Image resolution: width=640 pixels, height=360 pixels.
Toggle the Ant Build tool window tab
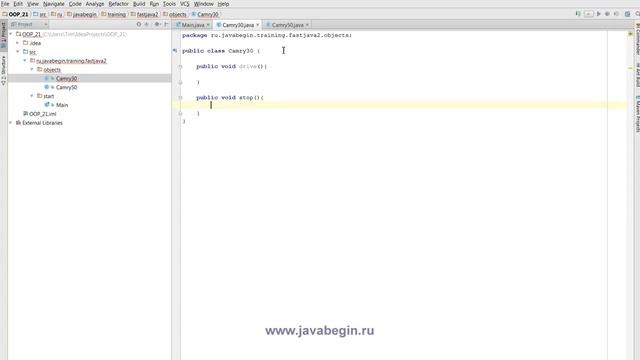point(637,74)
